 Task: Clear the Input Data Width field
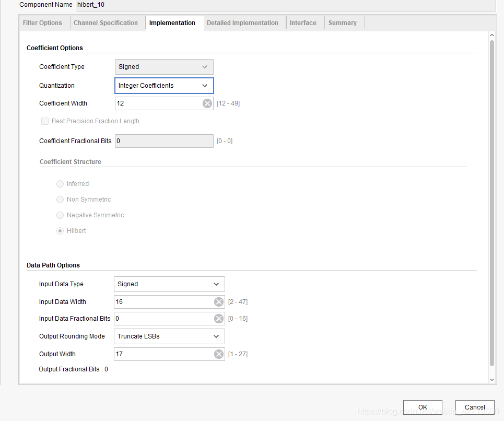coord(219,302)
